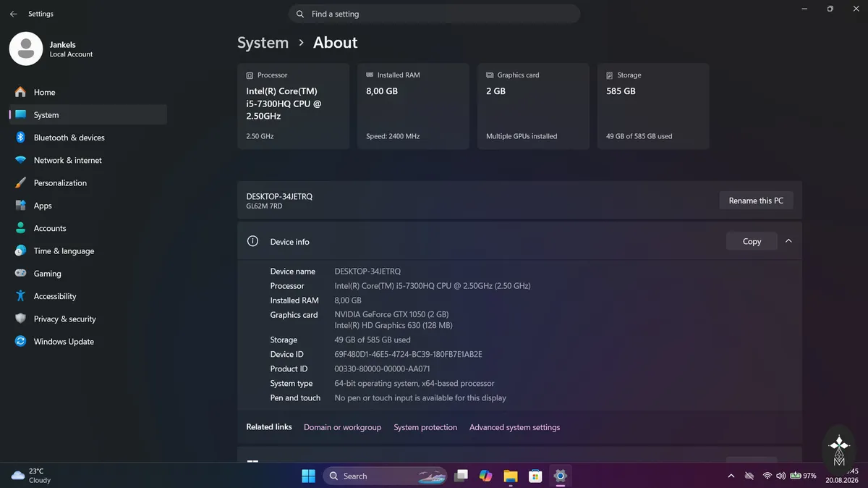Click the System breadcrumb link

click(263, 43)
